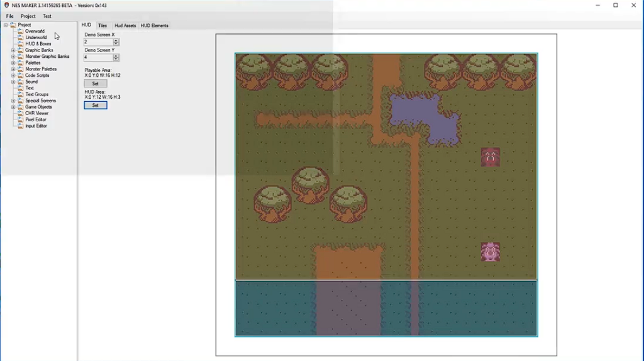
Task: Switch to the HUD Elements tab
Action: point(155,25)
